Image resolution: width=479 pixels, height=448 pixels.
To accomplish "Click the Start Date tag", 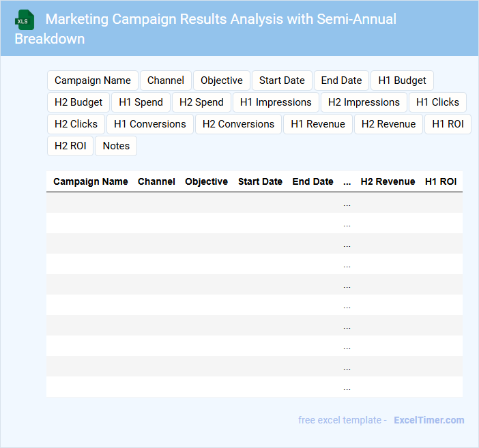I will 282,80.
